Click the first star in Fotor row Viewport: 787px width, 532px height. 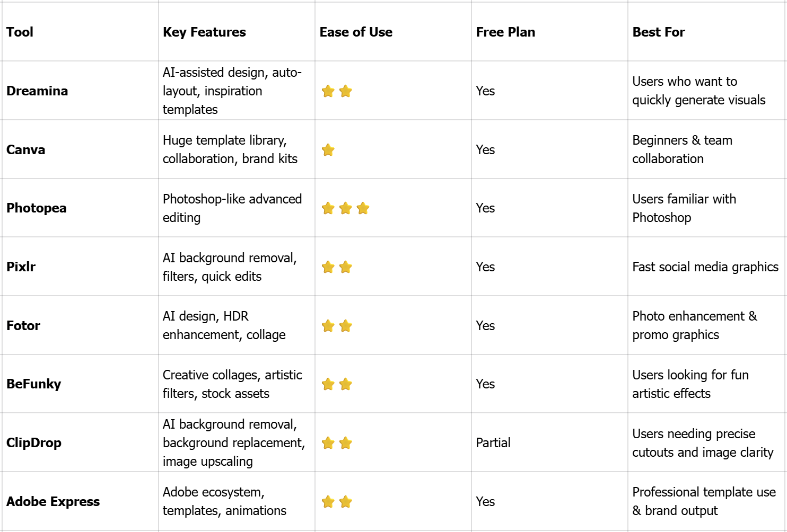pos(328,326)
